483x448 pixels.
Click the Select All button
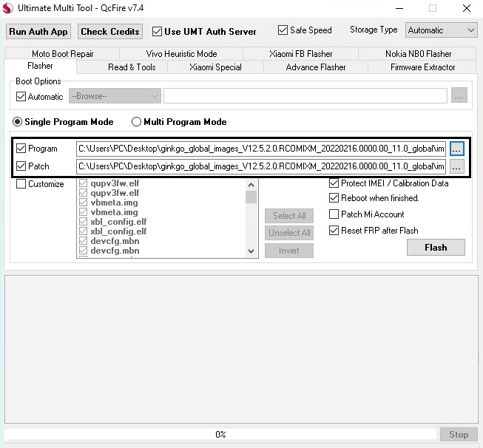coord(289,216)
